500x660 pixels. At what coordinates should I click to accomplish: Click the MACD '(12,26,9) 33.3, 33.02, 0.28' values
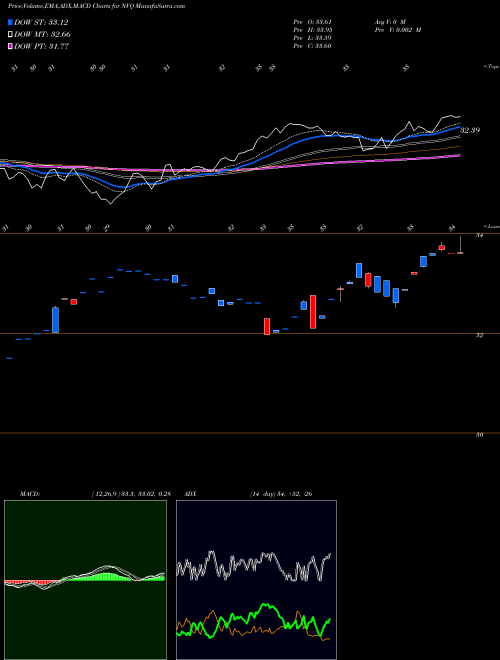tap(131, 494)
